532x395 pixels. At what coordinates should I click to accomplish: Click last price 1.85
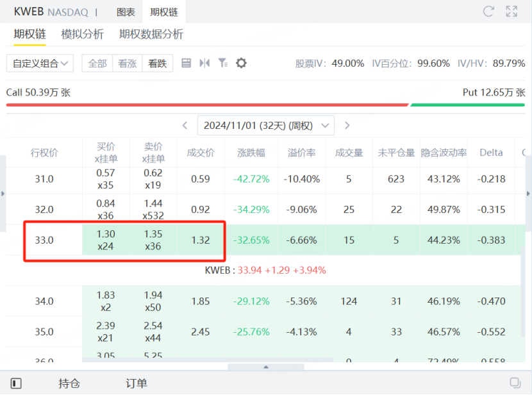pos(201,301)
